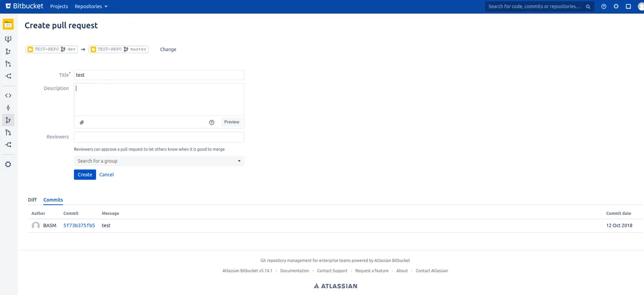
Task: Click the Clone icon in sidebar
Action: coord(8,39)
